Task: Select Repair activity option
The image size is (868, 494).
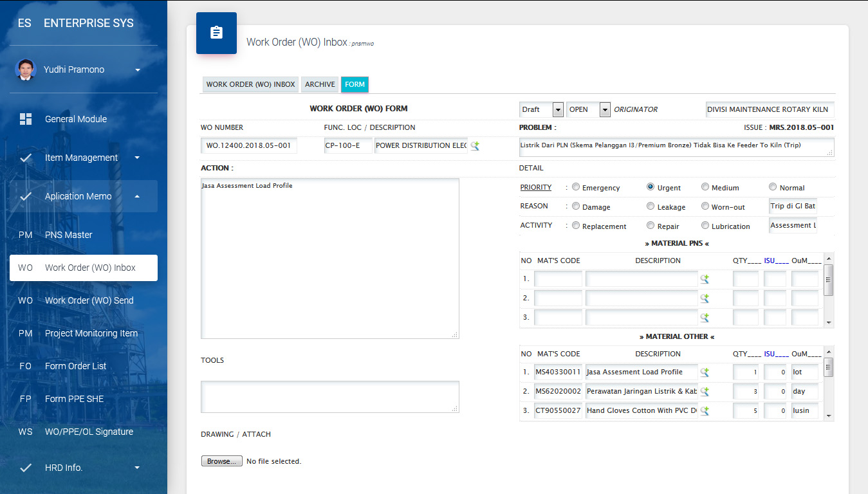Action: 651,226
